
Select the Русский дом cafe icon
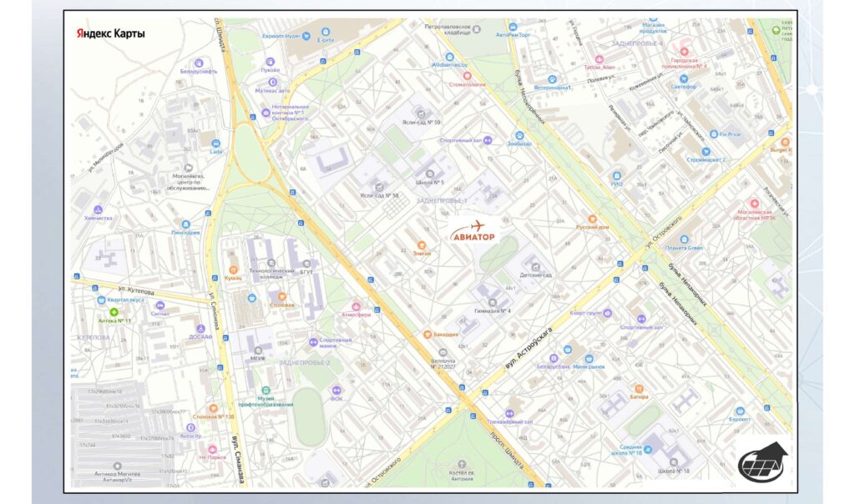pos(592,219)
